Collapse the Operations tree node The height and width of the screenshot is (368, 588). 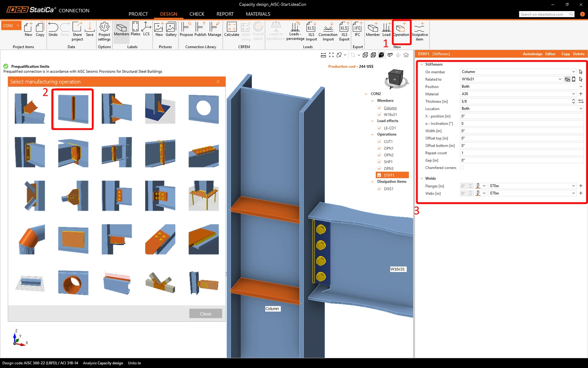(372, 135)
